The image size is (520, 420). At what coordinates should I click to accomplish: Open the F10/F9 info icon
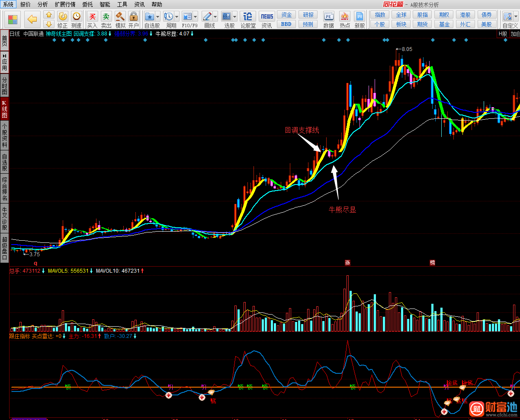point(187,17)
